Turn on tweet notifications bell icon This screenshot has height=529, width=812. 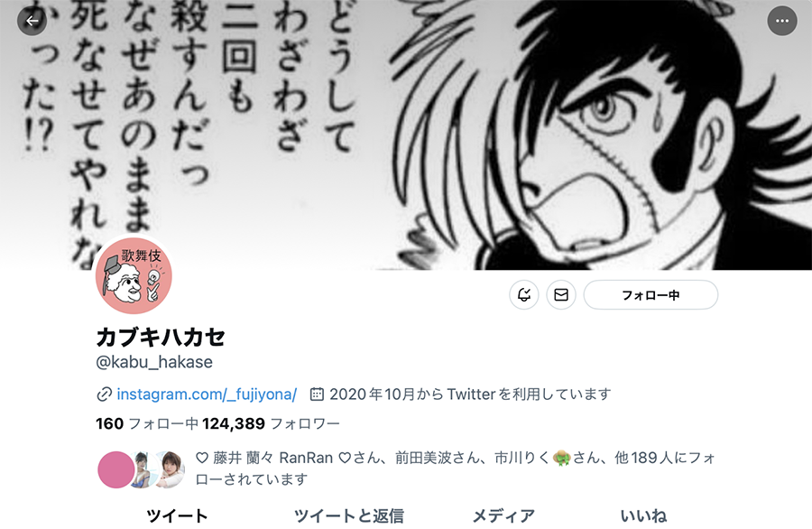pyautogui.click(x=524, y=295)
